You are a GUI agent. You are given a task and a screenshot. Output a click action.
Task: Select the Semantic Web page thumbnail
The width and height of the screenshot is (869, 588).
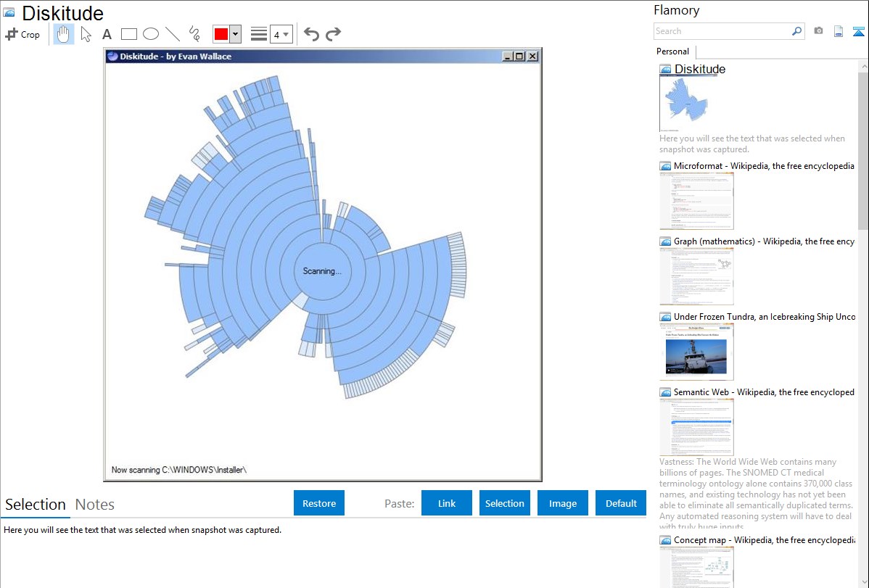click(x=696, y=427)
